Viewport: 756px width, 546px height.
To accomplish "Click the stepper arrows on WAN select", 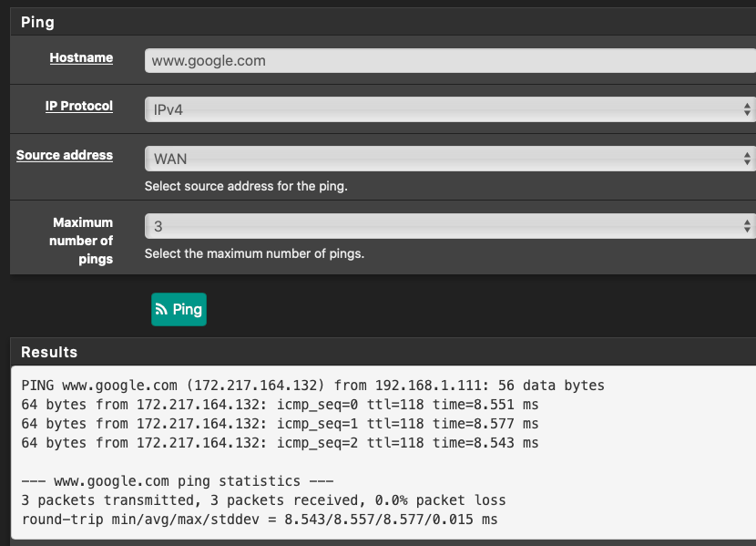I will (x=747, y=159).
